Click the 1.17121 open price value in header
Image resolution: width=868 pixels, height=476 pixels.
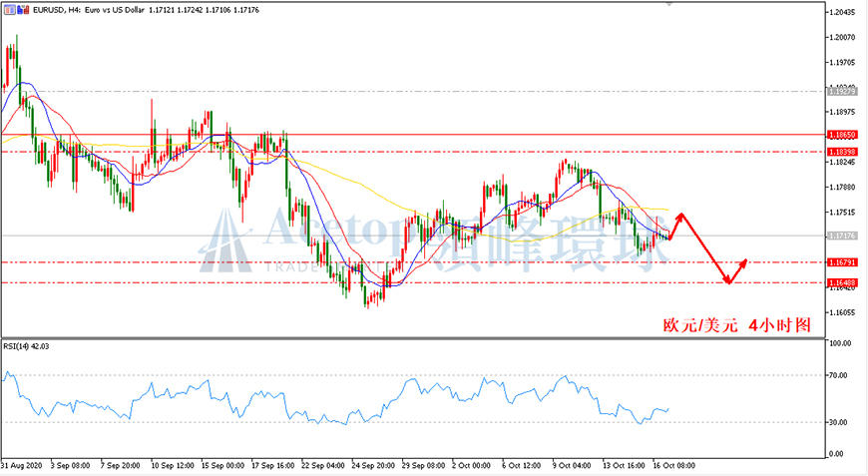coord(163,10)
